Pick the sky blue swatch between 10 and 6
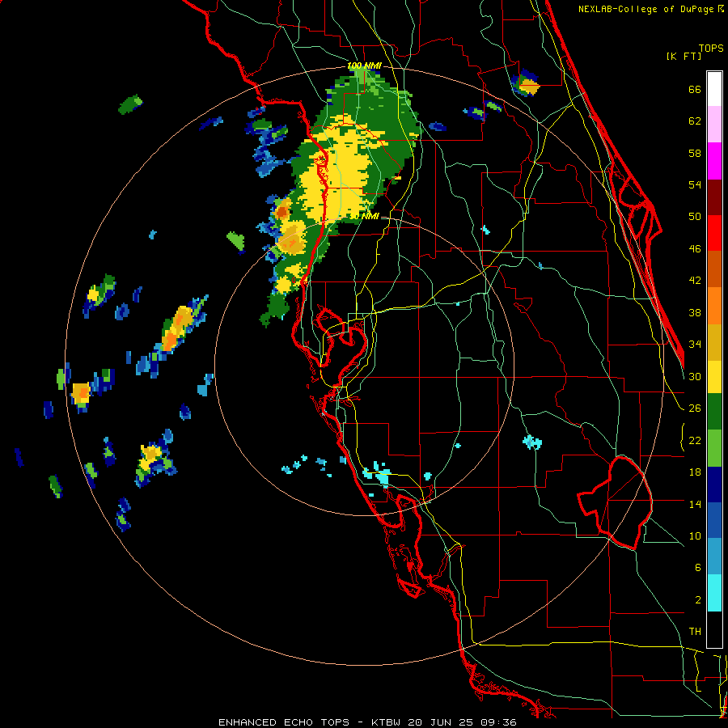The image size is (728, 728). pyautogui.click(x=714, y=557)
